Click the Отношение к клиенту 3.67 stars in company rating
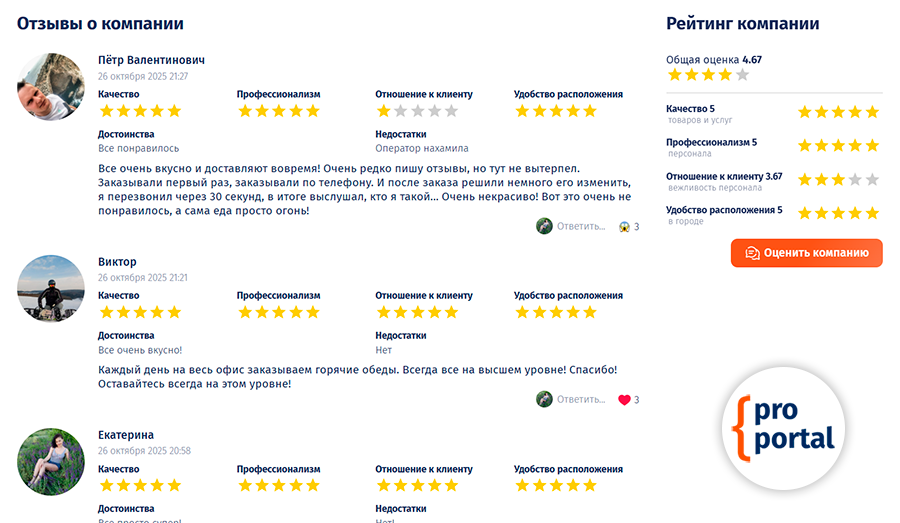This screenshot has height=523, width=900. tap(838, 180)
